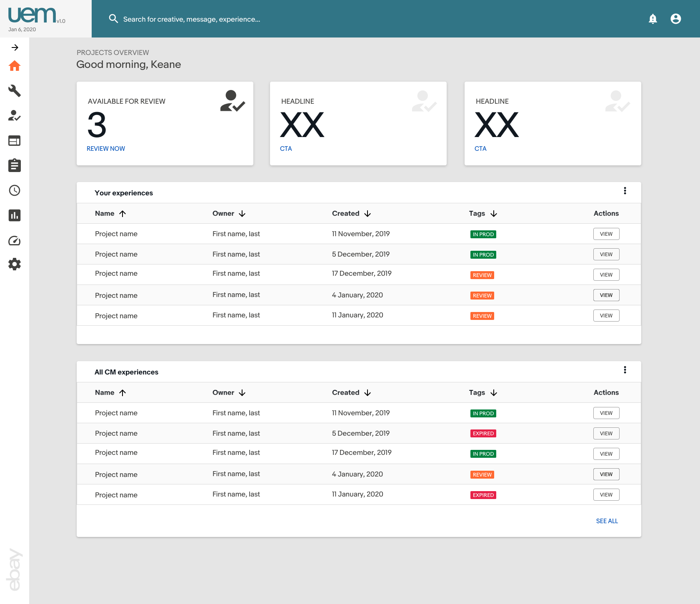Click the REVIEW NOW link
Screen dimensions: 700x604
tap(106, 149)
